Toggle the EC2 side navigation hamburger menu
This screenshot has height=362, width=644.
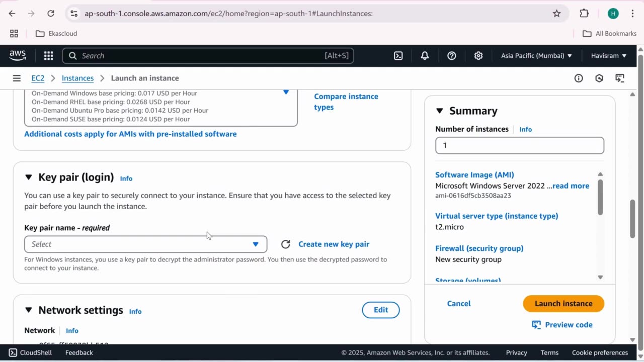point(17,78)
